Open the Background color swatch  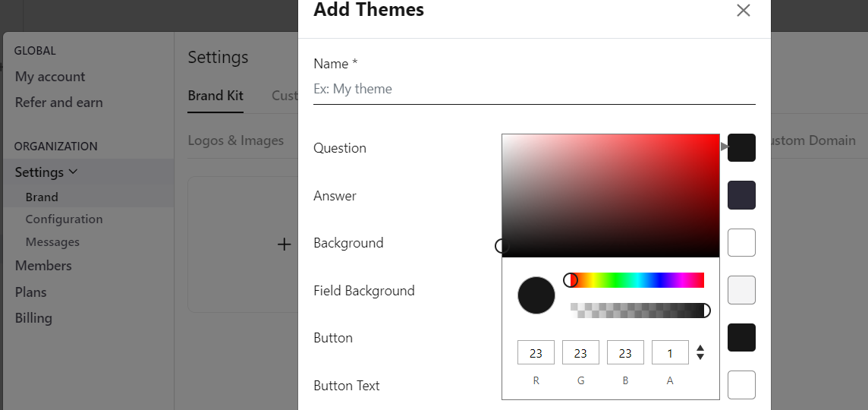coord(741,243)
